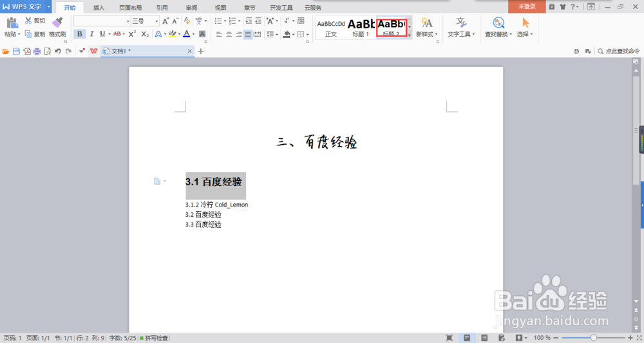This screenshot has height=343, width=644.
Task: Decrease font size with the A- icon
Action: pos(175,21)
